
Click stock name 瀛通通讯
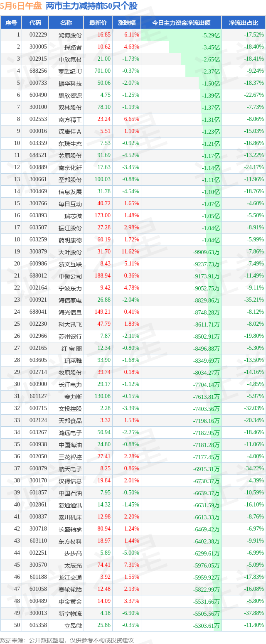70,505
